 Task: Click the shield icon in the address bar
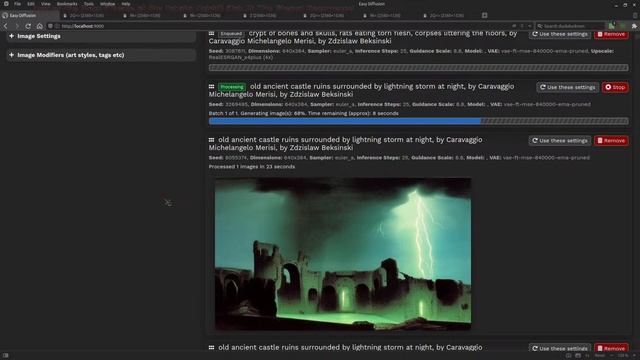[50, 26]
